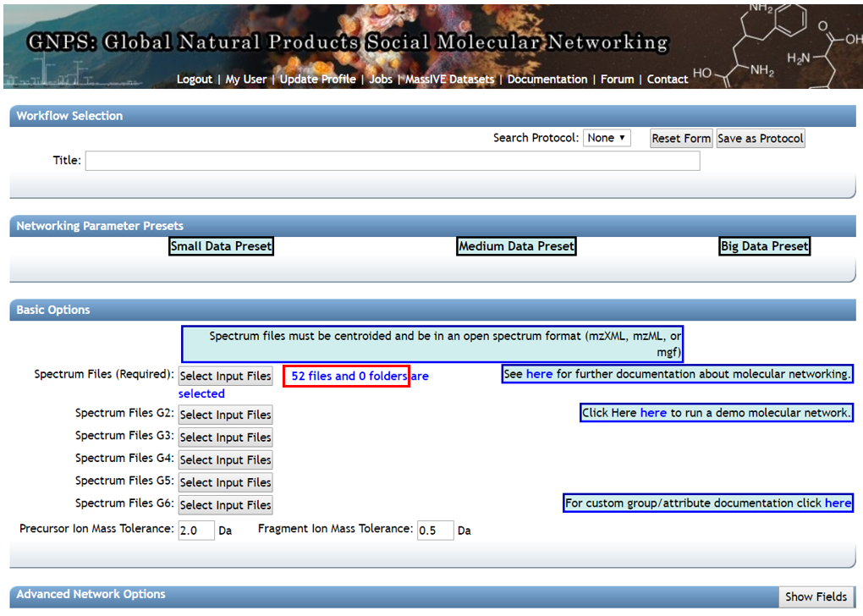Select Input Files for Spectrum Files G4

[226, 459]
